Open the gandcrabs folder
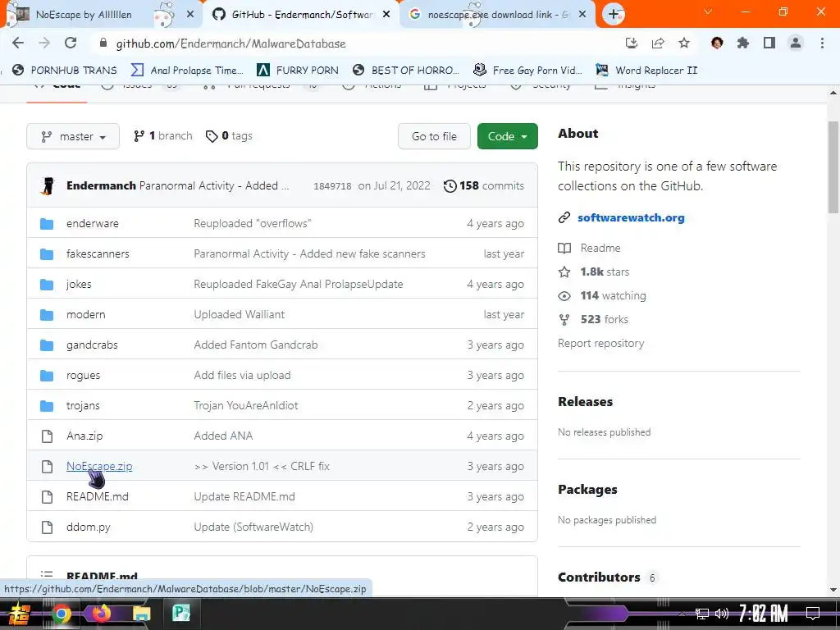Screen dimensions: 840x630 click(92, 345)
